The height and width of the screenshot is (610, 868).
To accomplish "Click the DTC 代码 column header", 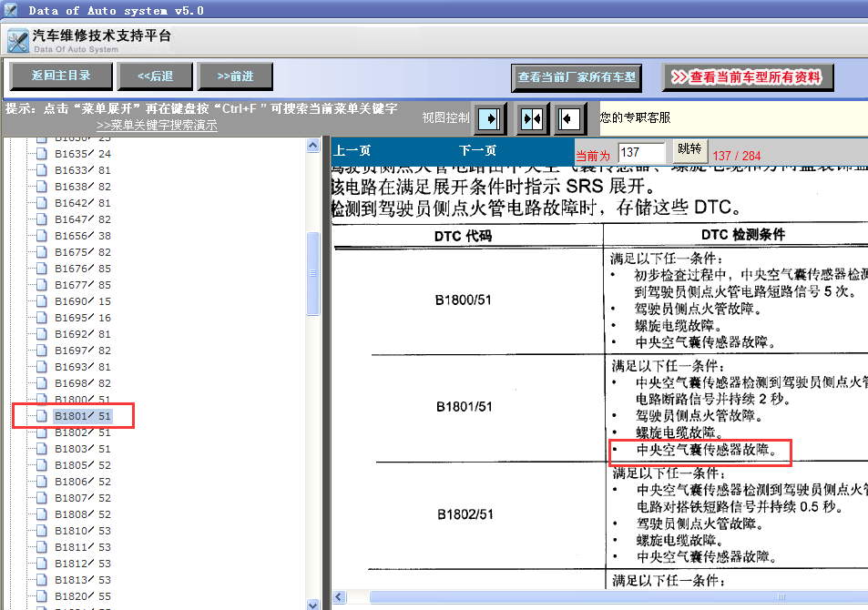I will pyautogui.click(x=463, y=236).
